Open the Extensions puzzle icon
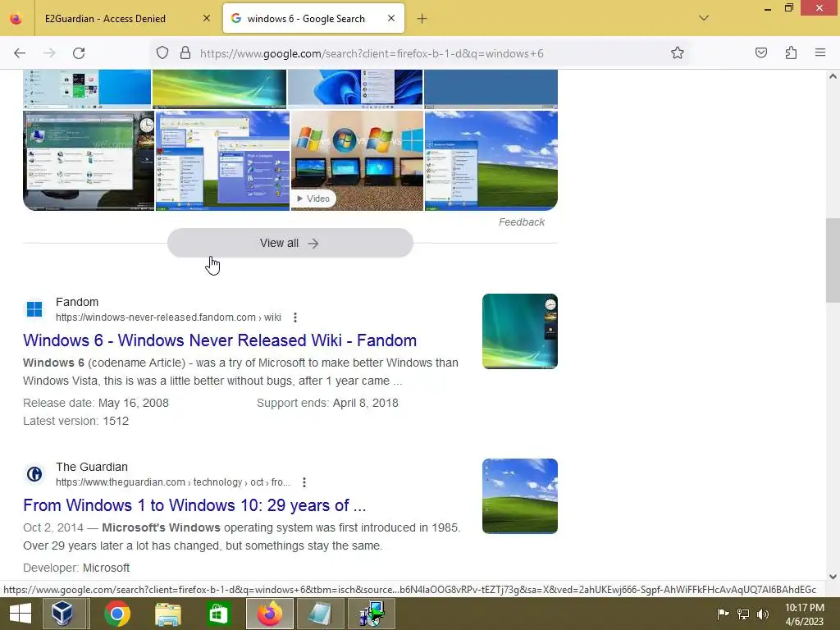 (x=791, y=52)
